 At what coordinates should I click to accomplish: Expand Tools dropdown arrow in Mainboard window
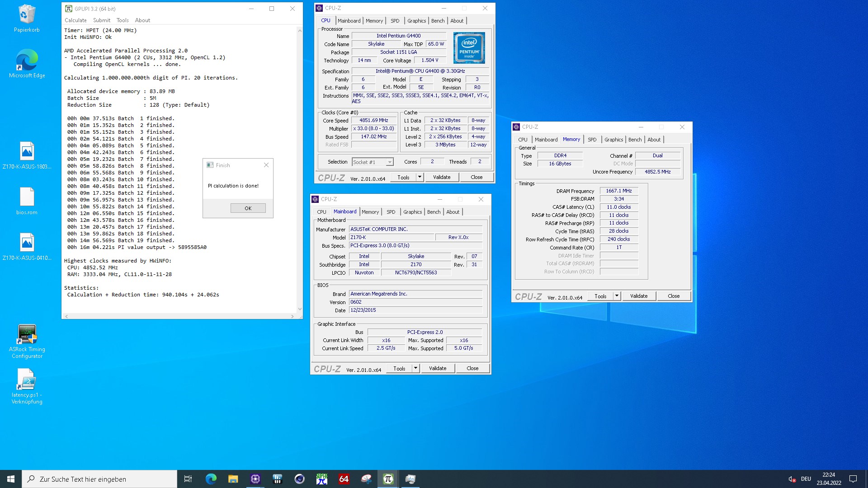(415, 368)
